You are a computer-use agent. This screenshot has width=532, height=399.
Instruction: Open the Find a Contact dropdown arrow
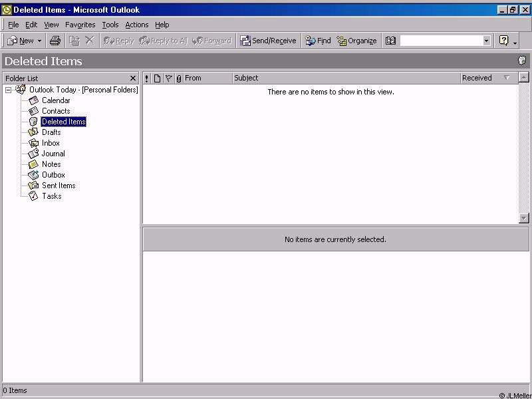coord(487,41)
